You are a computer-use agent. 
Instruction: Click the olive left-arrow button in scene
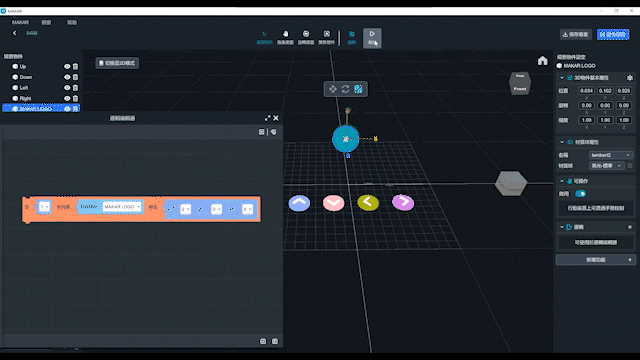point(368,202)
